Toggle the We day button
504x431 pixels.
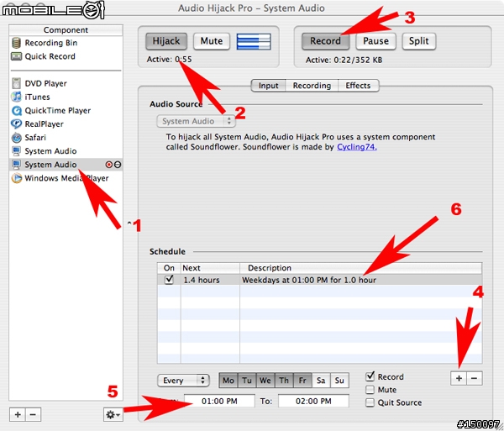[265, 381]
